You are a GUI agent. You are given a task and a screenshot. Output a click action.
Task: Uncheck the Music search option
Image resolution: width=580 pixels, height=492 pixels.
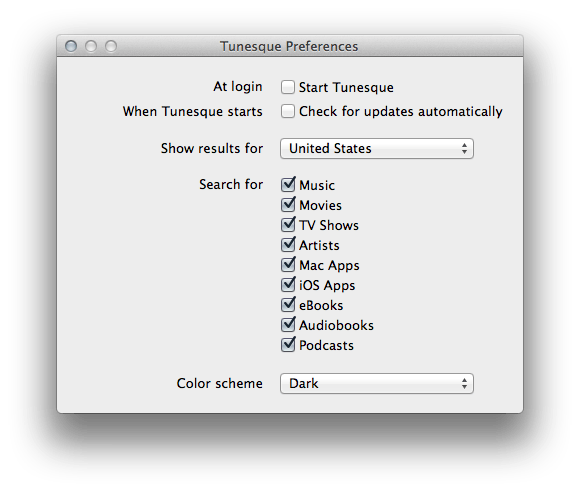(288, 184)
